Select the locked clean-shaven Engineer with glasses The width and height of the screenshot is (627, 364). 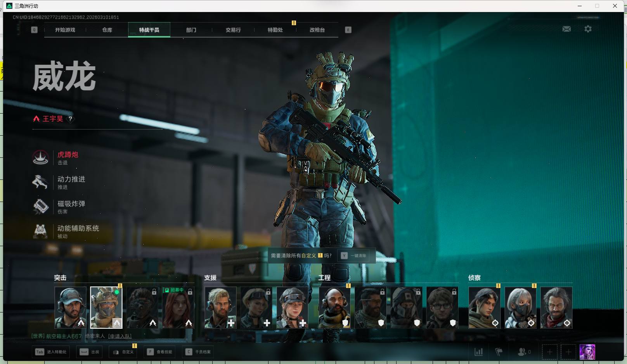tap(442, 308)
